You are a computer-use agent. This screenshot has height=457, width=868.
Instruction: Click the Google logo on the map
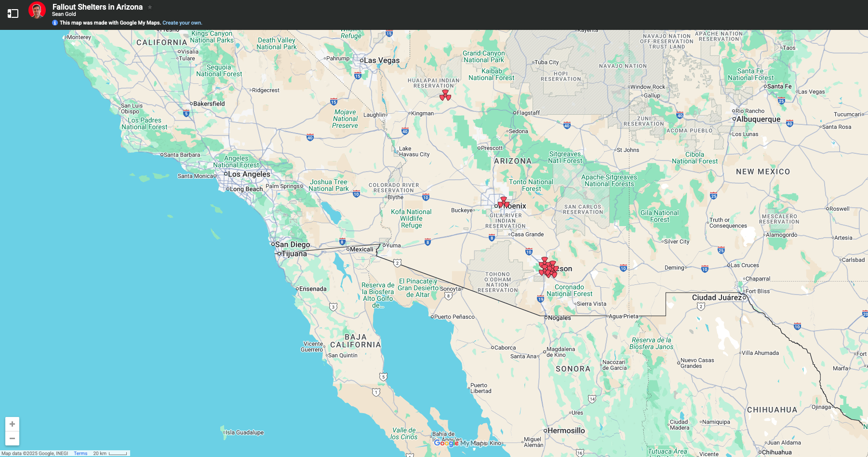tap(445, 443)
